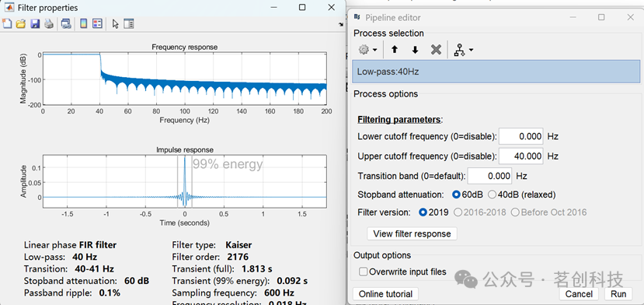Click the Transition 40-41 Hz text
This screenshot has width=644, height=305.
coord(69,269)
